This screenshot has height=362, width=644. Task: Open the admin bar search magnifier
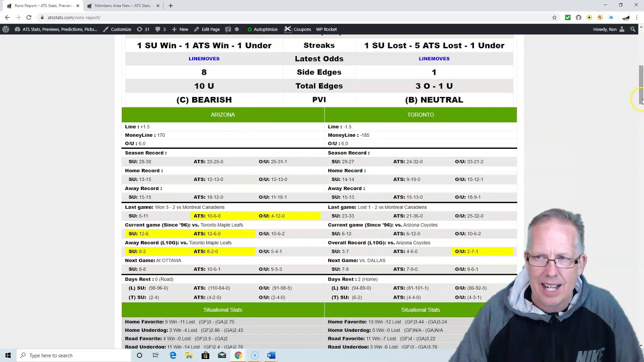click(633, 29)
